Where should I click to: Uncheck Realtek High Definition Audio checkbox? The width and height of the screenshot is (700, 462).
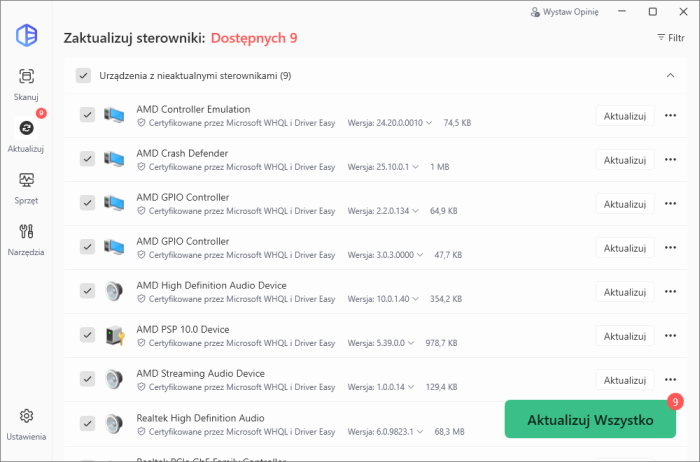pyautogui.click(x=88, y=423)
